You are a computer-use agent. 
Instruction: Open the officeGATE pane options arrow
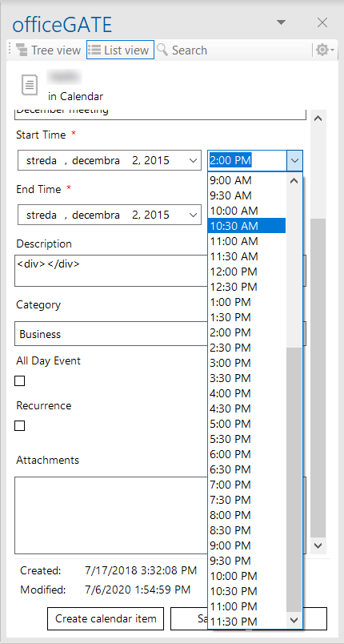(x=281, y=22)
